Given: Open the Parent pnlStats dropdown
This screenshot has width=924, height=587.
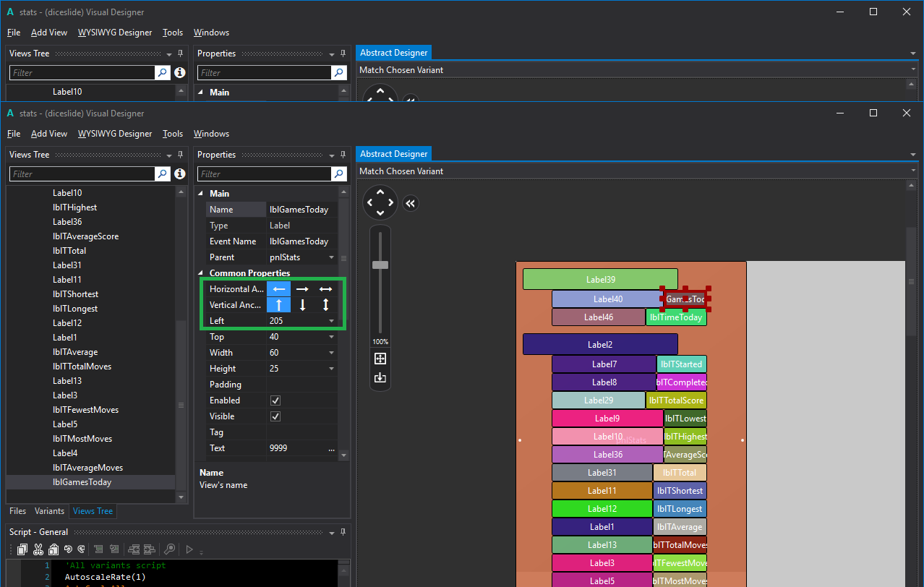Looking at the screenshot, I should pos(332,257).
